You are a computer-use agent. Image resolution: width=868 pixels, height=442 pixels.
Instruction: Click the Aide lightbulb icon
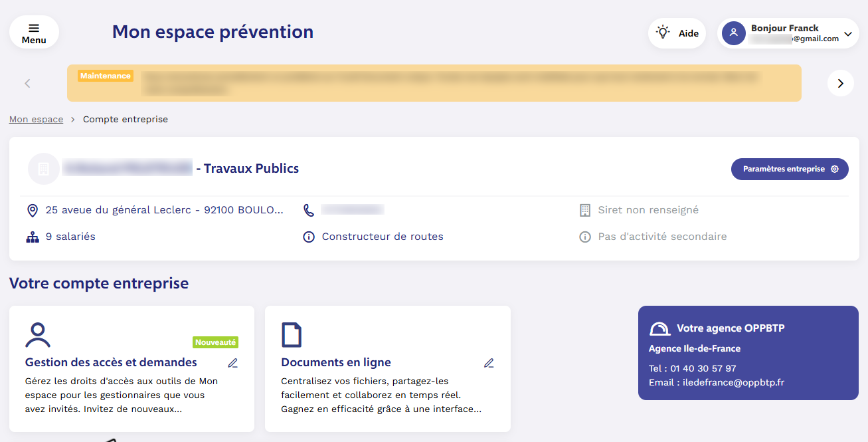point(663,33)
